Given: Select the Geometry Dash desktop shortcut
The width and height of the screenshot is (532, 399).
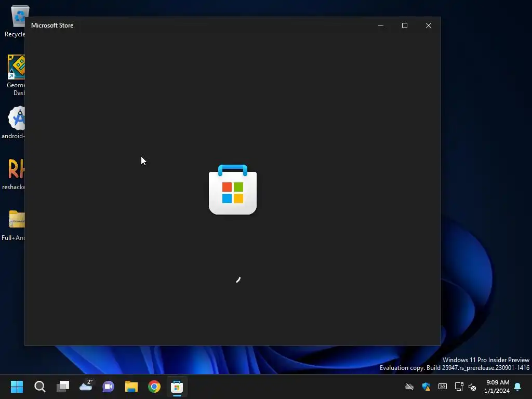Looking at the screenshot, I should (15, 75).
